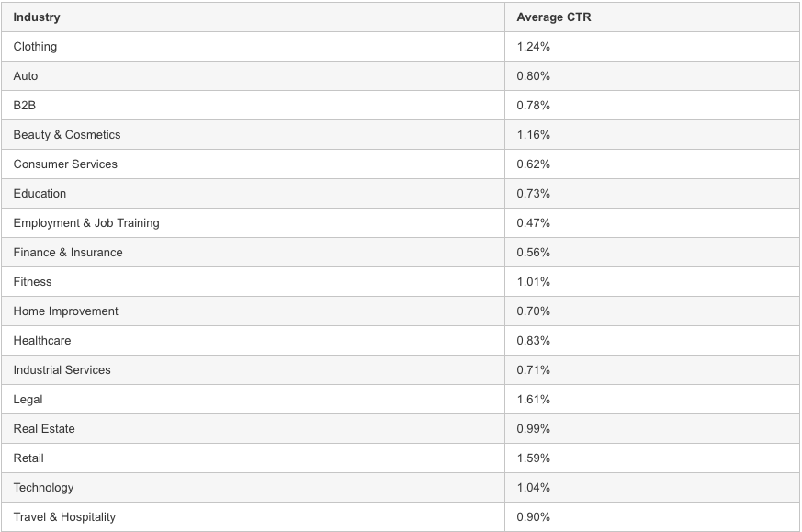This screenshot has width=802, height=532.
Task: Click the Real Estate industry cell
Action: pos(44,429)
